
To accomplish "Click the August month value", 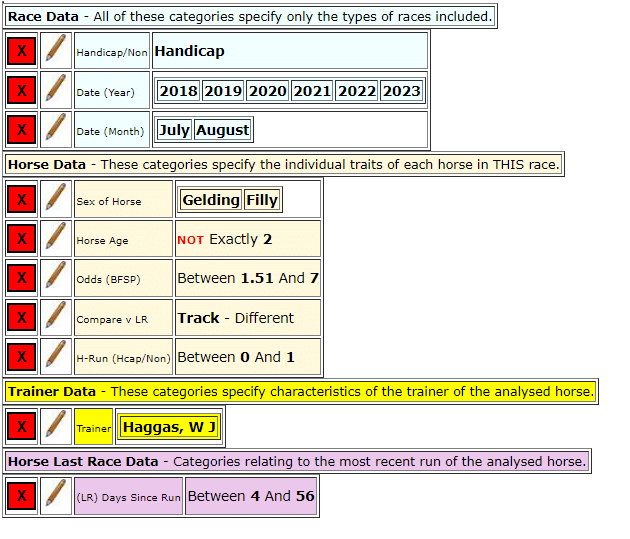I will point(223,130).
